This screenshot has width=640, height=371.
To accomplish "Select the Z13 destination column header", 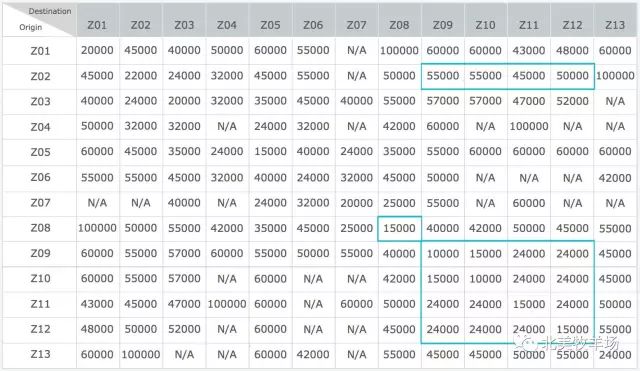I will point(615,25).
